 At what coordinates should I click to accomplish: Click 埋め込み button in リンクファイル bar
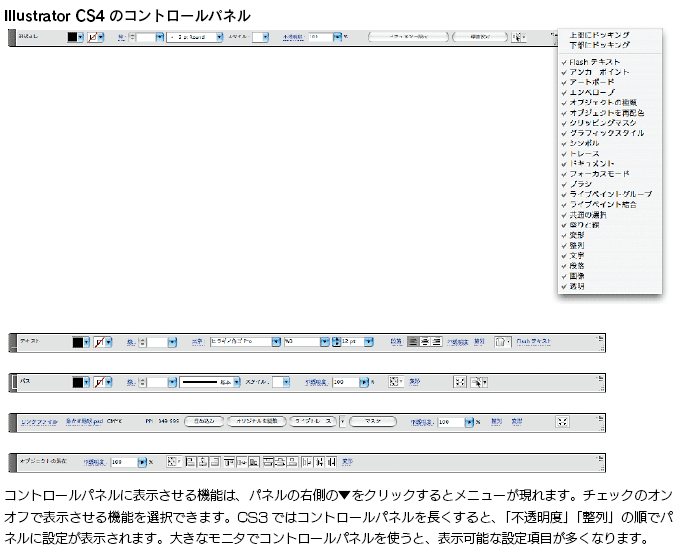point(204,421)
